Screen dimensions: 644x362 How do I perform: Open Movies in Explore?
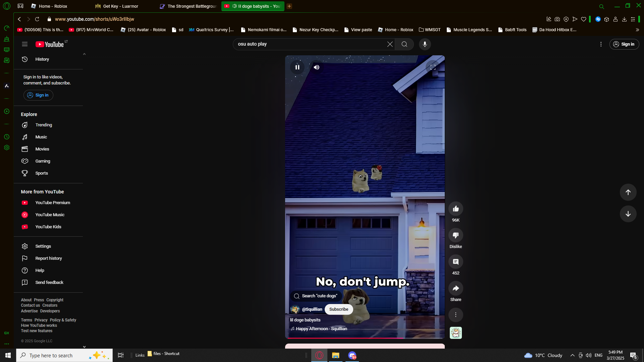49,149
